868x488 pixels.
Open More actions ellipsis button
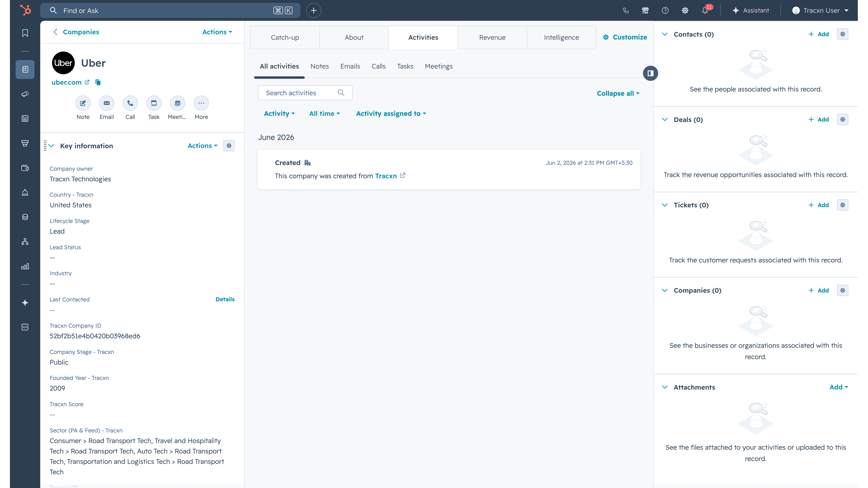click(201, 103)
